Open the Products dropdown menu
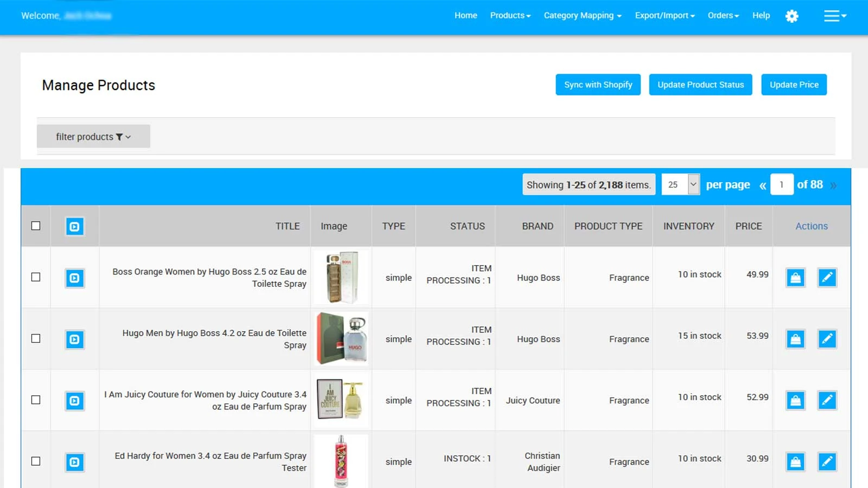Screen dimensions: 868x488 510,16
